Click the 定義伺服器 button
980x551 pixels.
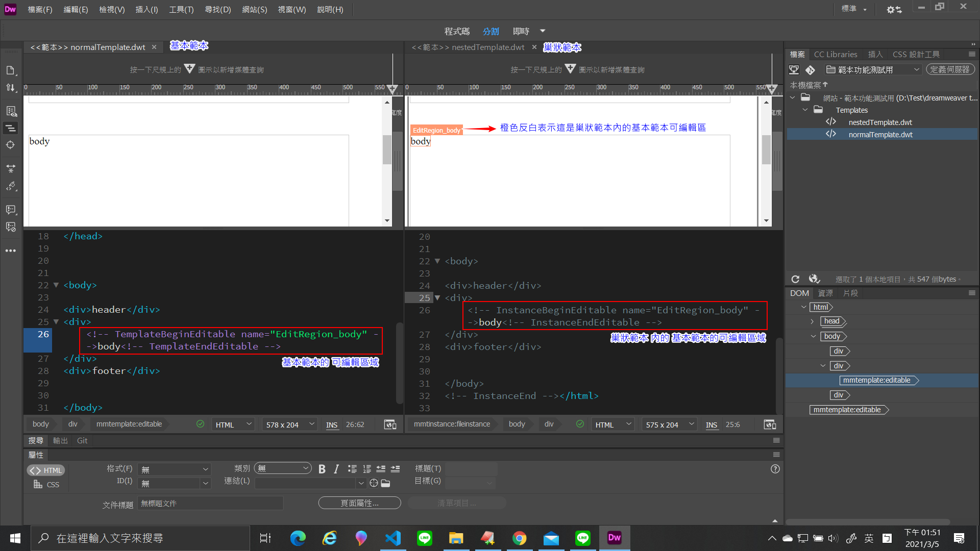point(950,69)
